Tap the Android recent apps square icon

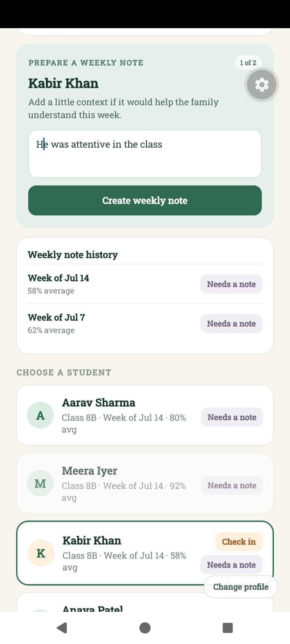click(x=228, y=627)
